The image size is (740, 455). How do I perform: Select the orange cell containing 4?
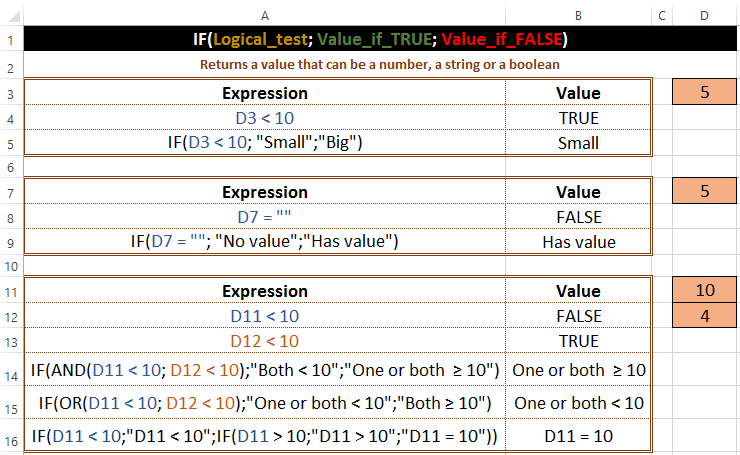[x=705, y=316]
